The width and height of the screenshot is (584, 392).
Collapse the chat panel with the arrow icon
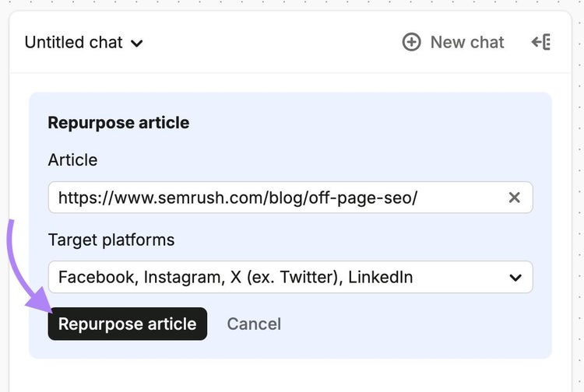click(x=541, y=42)
